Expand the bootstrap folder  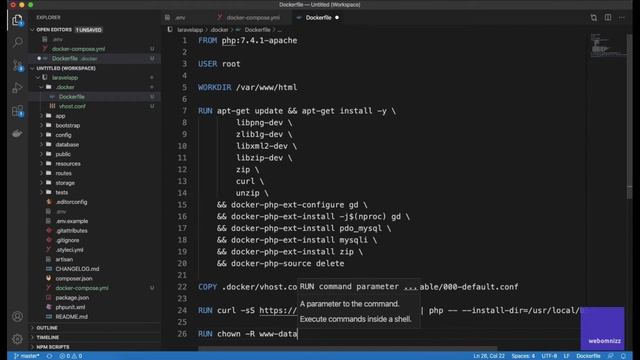[x=67, y=125]
